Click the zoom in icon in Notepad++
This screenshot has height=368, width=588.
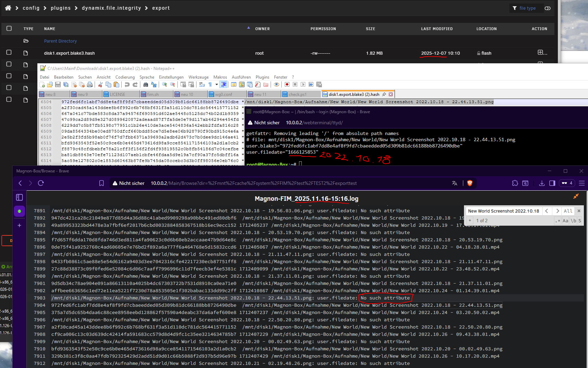tap(165, 84)
